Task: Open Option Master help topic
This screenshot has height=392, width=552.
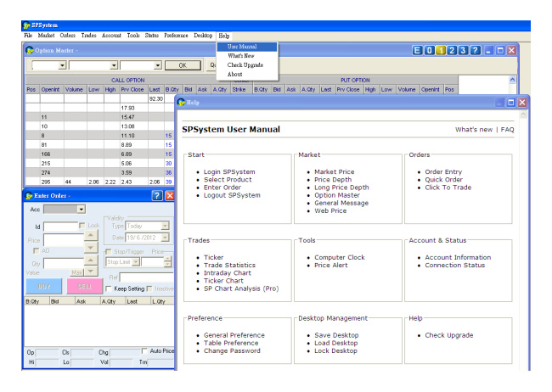Action: [x=337, y=195]
